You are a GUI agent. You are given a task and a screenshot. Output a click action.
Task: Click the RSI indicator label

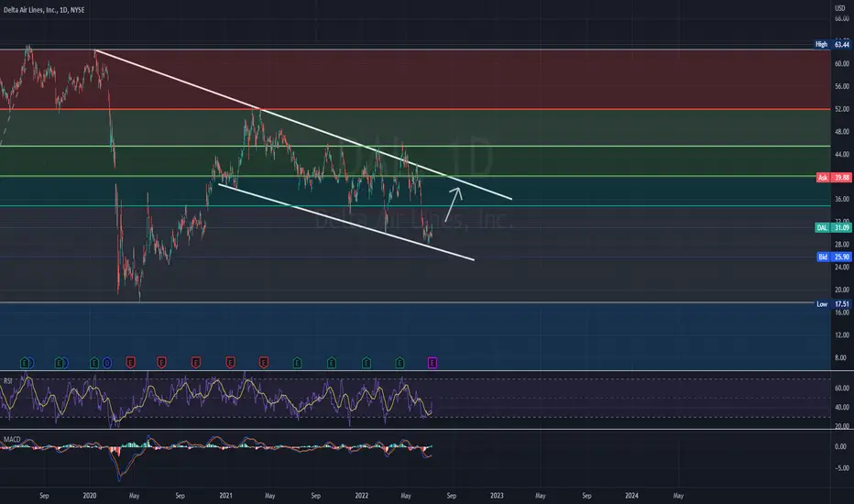pyautogui.click(x=7, y=381)
